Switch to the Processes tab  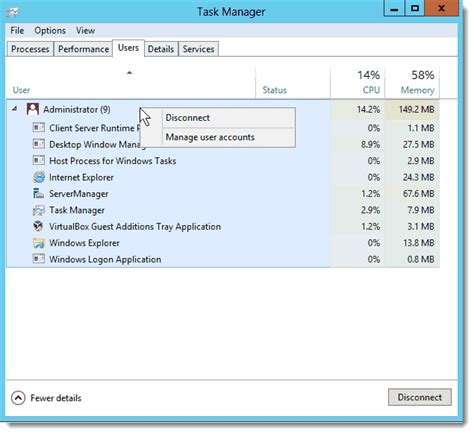click(x=30, y=49)
